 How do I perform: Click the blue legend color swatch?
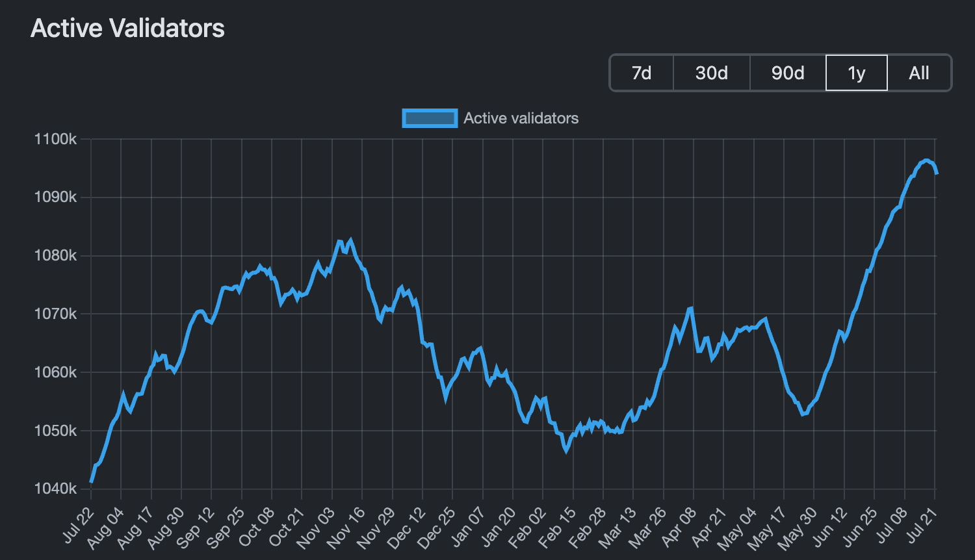pos(430,118)
